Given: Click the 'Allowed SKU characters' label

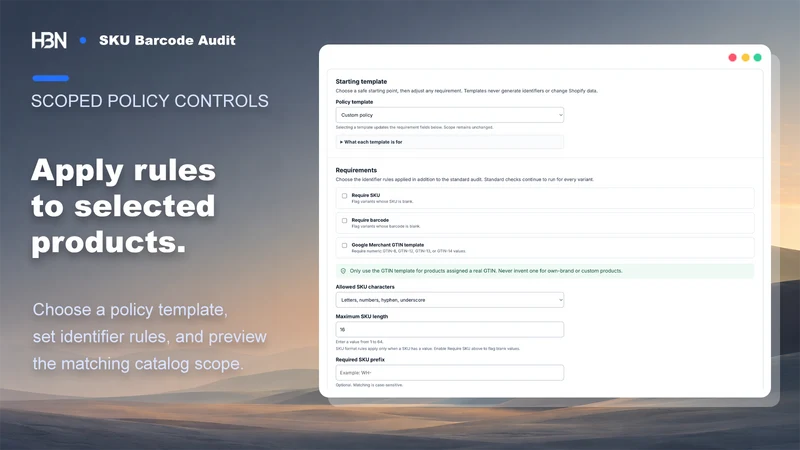Looking at the screenshot, I should [x=365, y=287].
